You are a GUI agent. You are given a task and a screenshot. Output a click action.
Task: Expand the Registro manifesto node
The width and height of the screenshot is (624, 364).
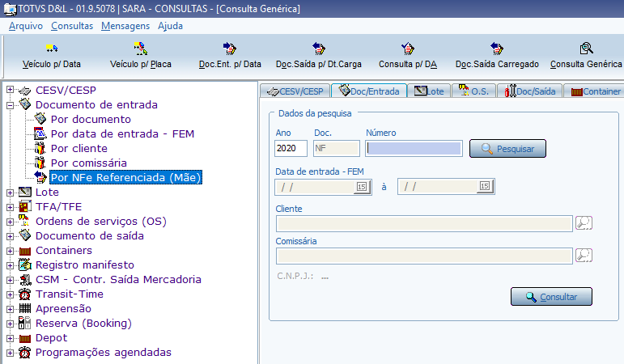pos(10,265)
